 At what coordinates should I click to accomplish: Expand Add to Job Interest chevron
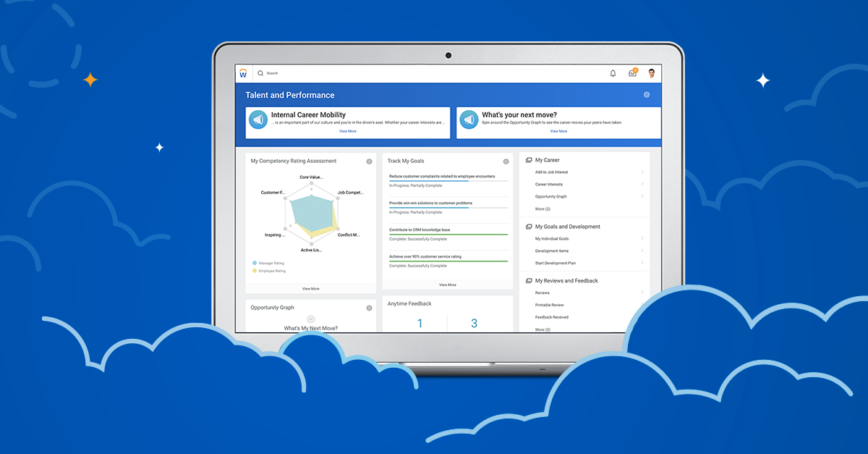[x=642, y=172]
